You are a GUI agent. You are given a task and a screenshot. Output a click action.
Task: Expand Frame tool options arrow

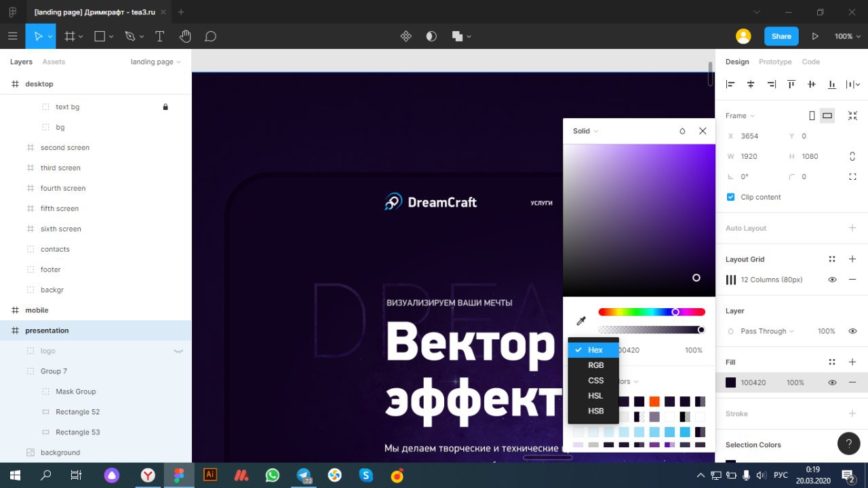click(x=81, y=37)
